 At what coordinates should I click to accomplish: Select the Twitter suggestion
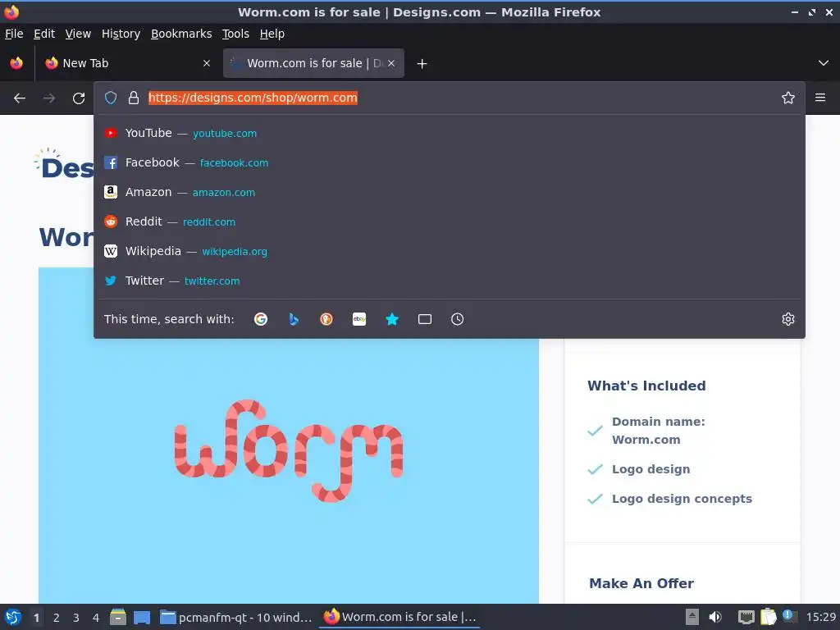point(449,281)
